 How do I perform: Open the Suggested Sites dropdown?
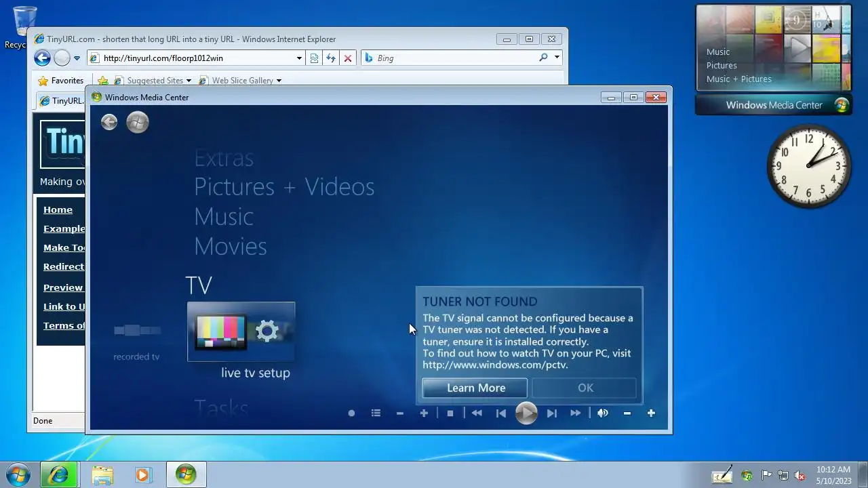coord(153,81)
